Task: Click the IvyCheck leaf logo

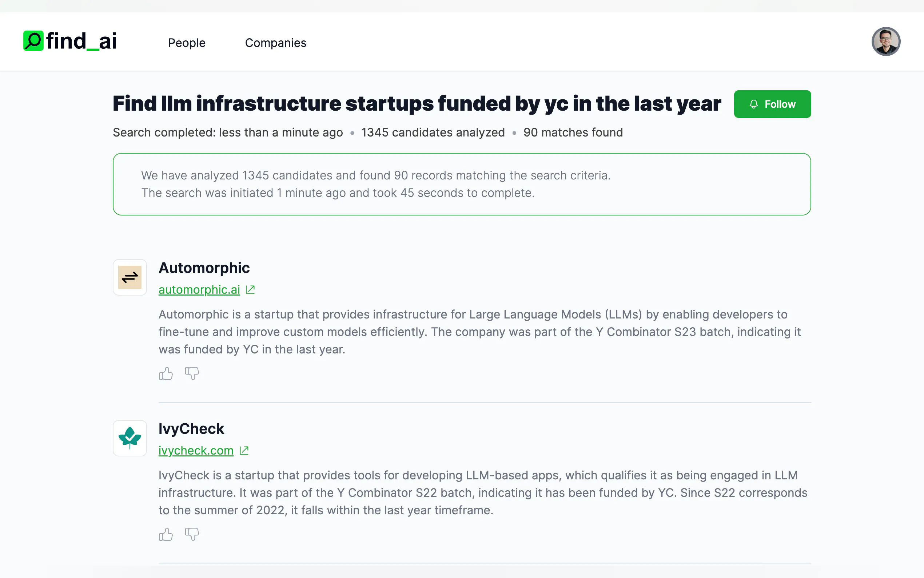Action: tap(130, 438)
